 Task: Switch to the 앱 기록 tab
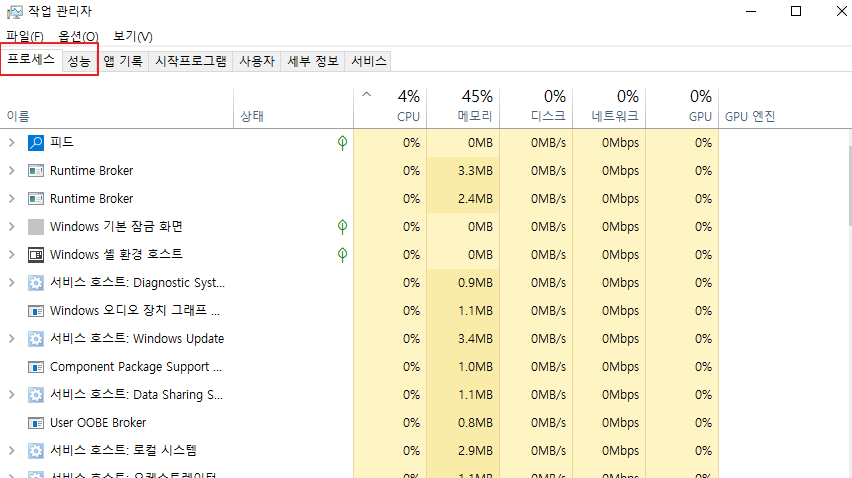pyautogui.click(x=123, y=61)
